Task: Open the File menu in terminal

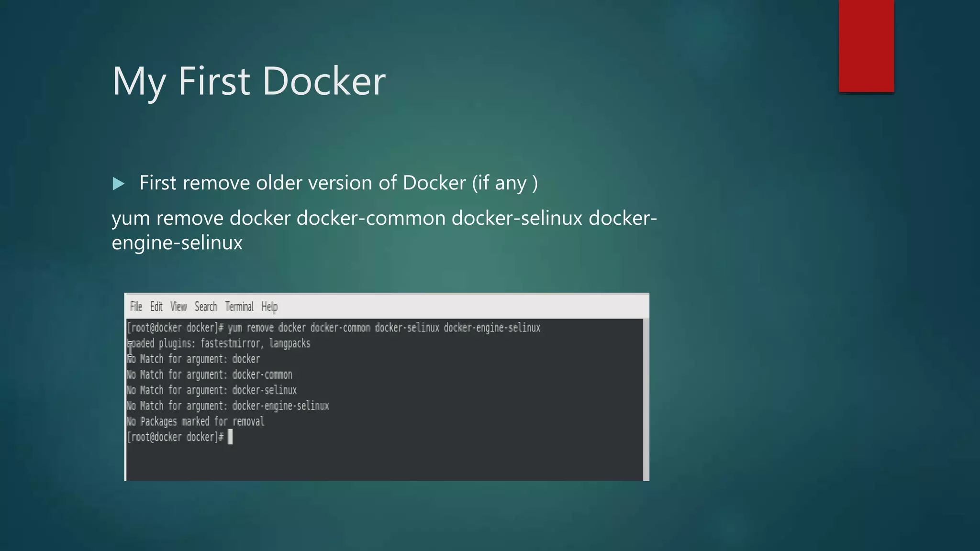Action: pyautogui.click(x=136, y=307)
